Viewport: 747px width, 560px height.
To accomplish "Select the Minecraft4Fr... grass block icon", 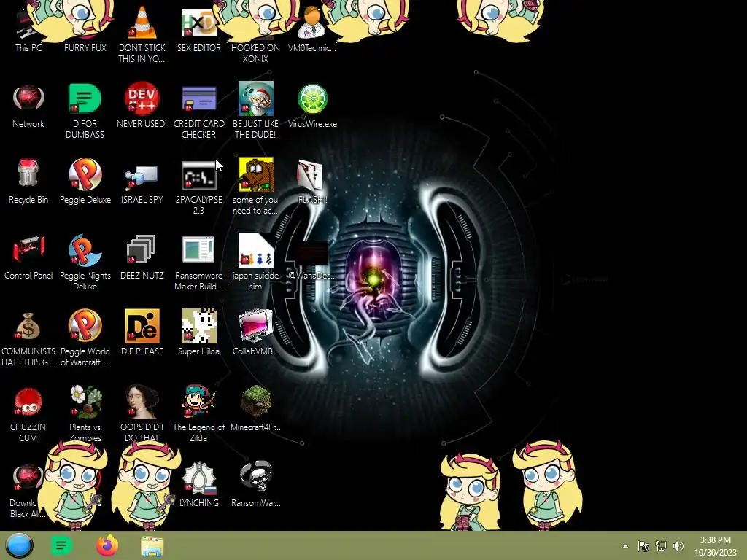I will (255, 408).
